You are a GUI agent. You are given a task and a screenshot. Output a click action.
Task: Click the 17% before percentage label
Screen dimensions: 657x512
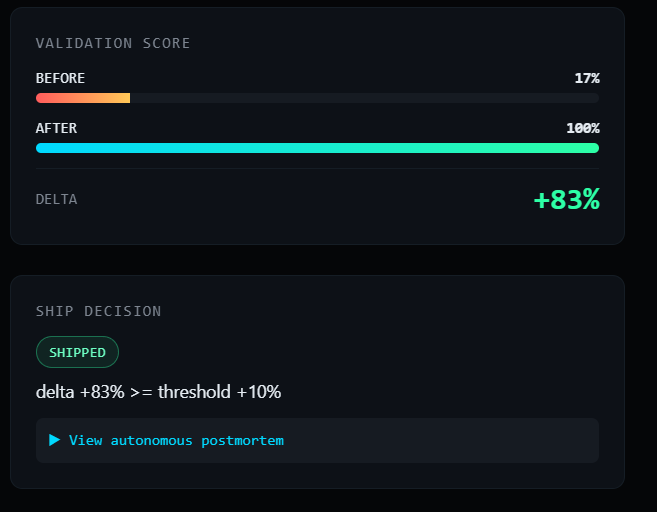click(587, 78)
